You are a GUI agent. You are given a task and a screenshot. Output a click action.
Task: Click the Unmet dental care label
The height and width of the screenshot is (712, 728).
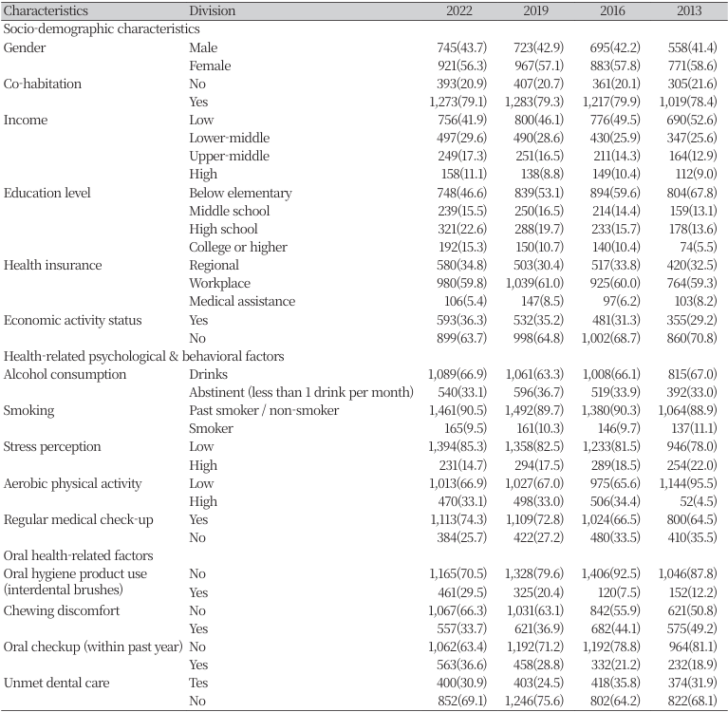pyautogui.click(x=56, y=684)
